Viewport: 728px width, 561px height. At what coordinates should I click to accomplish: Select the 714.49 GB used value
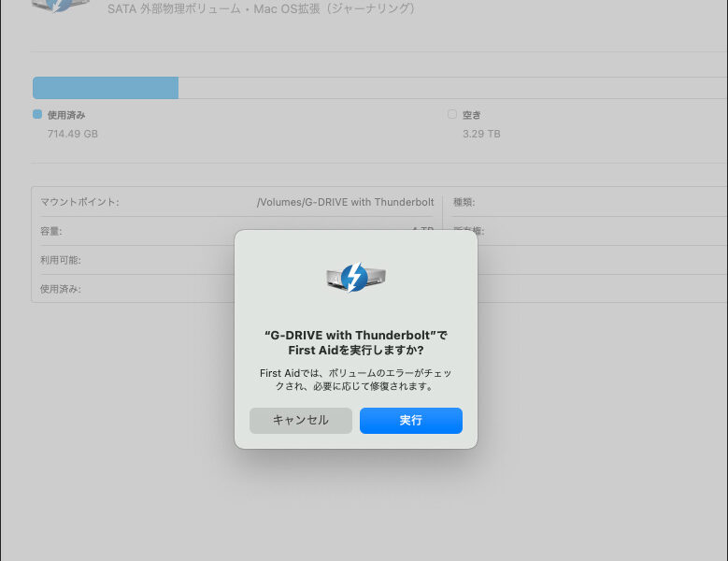[x=73, y=134]
